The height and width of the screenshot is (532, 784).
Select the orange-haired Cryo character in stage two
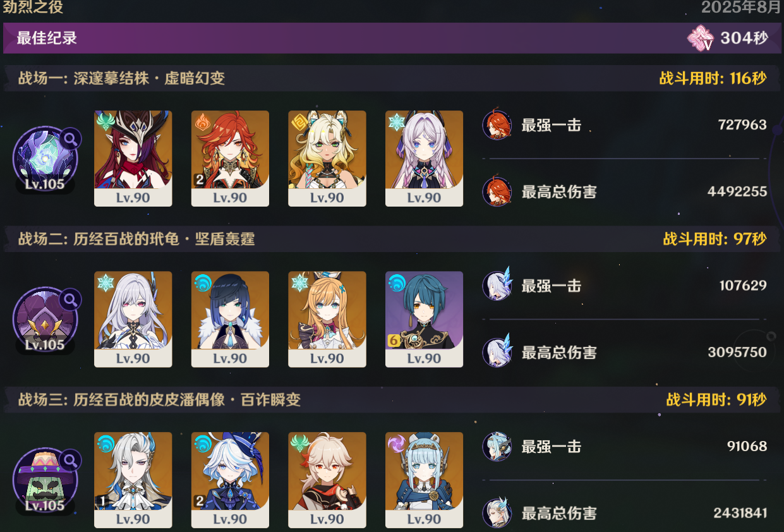point(327,319)
